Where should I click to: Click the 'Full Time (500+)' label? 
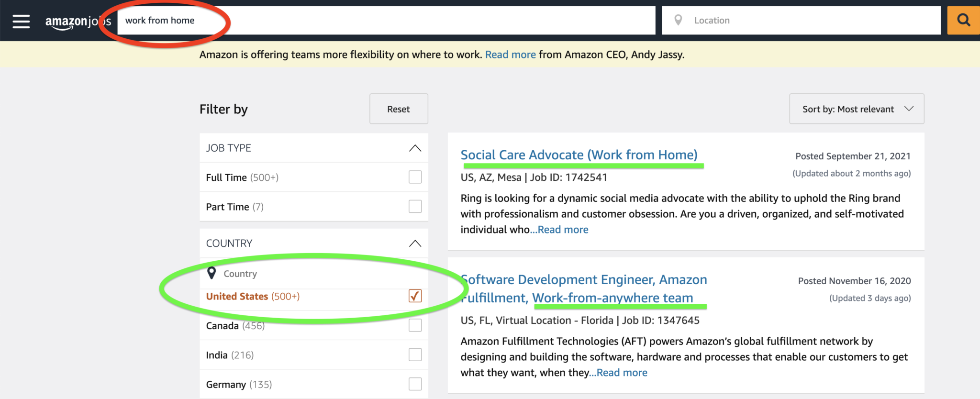tap(242, 177)
